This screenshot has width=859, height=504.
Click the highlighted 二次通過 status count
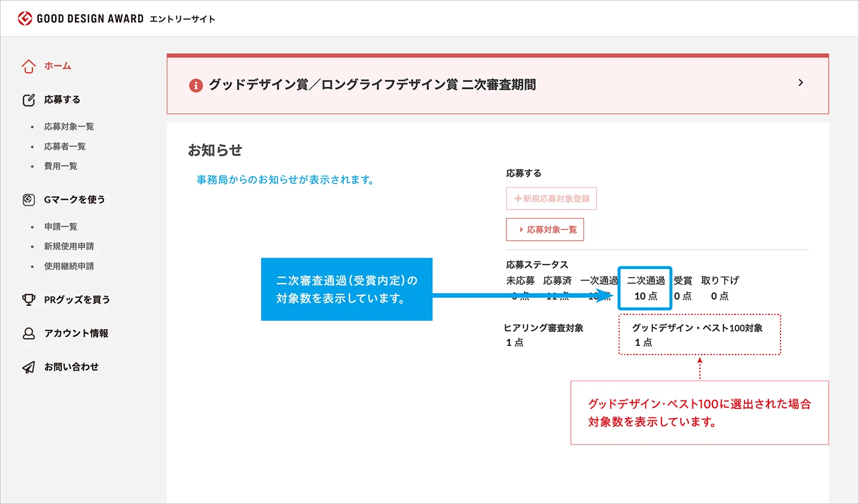tap(644, 288)
